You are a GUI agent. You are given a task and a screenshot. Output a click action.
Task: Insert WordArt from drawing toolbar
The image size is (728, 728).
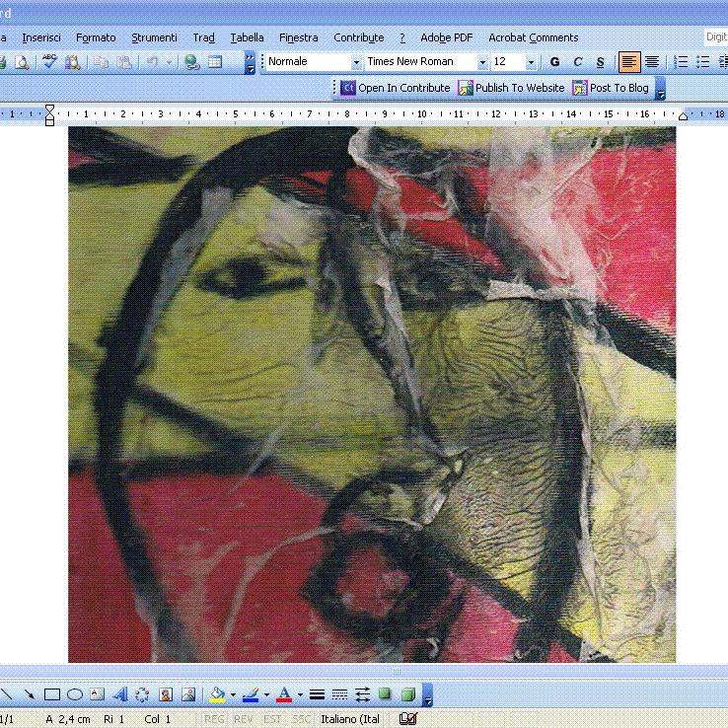[x=120, y=694]
